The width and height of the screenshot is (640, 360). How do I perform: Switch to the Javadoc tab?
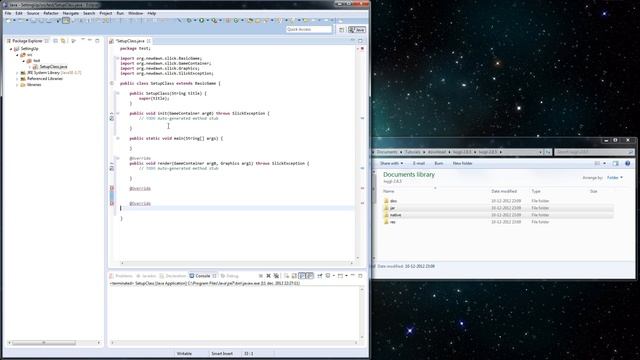point(146,276)
